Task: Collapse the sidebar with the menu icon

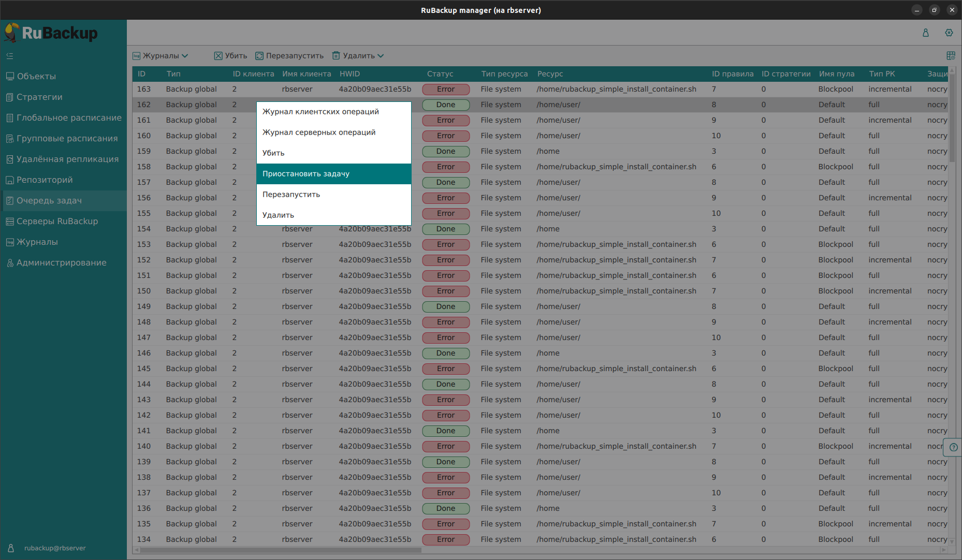Action: [10, 56]
